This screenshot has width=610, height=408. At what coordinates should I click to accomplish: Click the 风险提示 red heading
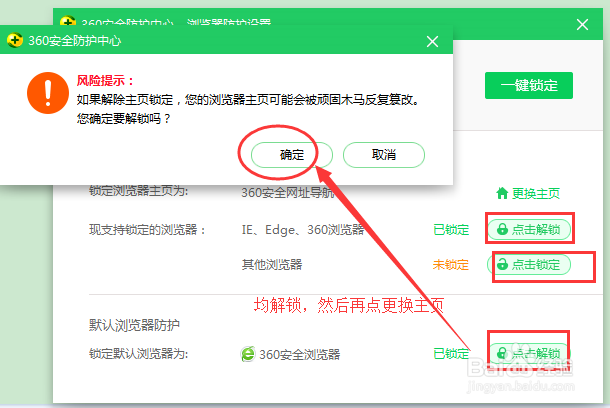pyautogui.click(x=105, y=81)
